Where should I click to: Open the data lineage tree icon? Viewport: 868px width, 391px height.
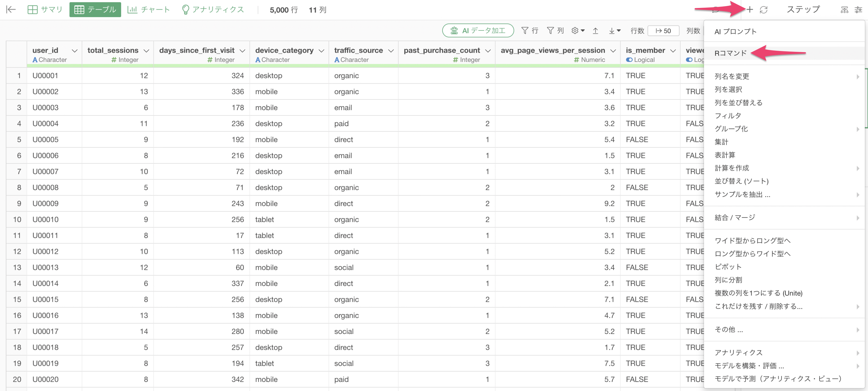pos(844,10)
